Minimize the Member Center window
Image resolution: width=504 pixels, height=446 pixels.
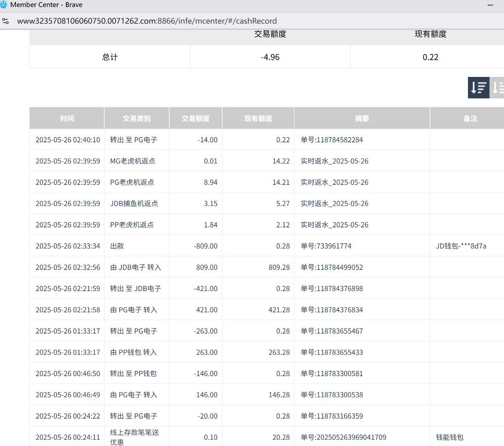coord(490,5)
